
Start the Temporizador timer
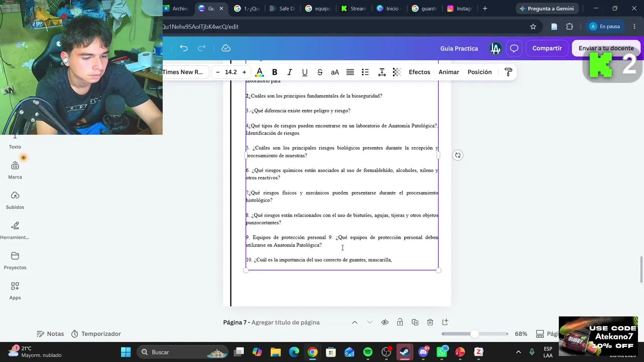pyautogui.click(x=96, y=334)
